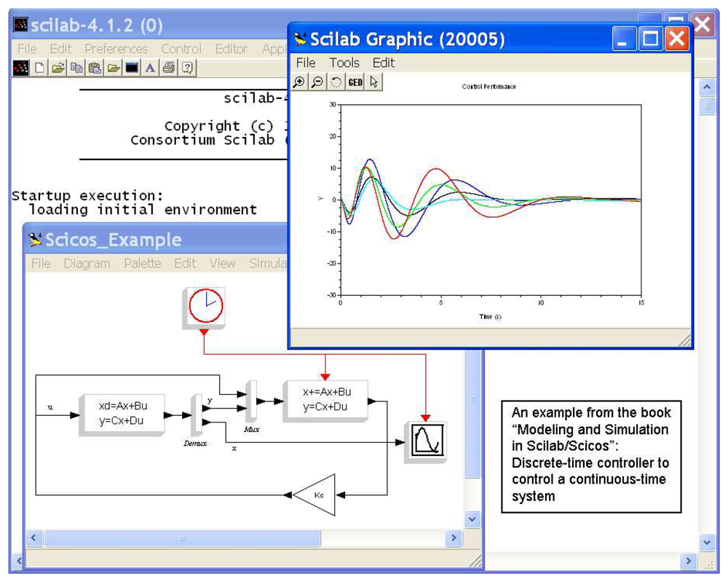
Task: Open the Control menu
Action: click(181, 49)
